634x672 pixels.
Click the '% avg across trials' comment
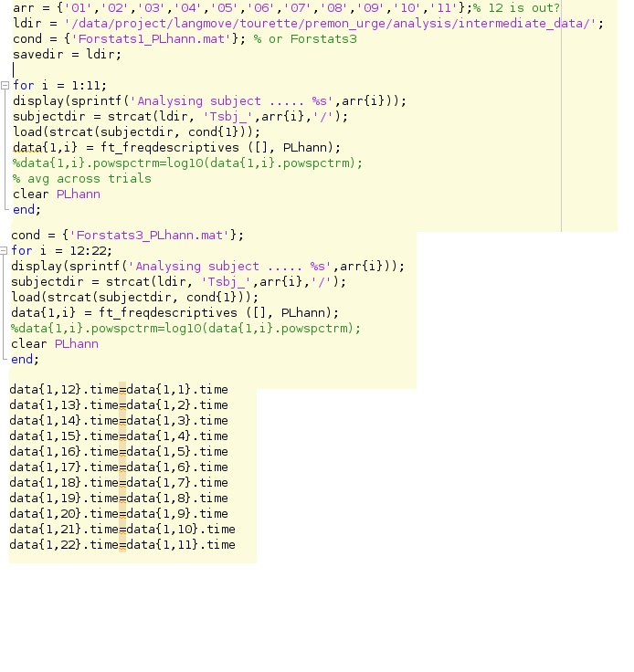tap(81, 178)
